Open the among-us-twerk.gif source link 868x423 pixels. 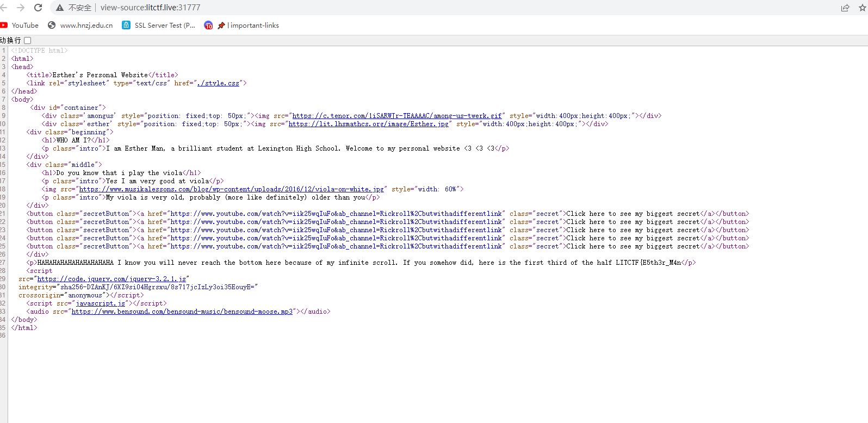pyautogui.click(x=396, y=116)
